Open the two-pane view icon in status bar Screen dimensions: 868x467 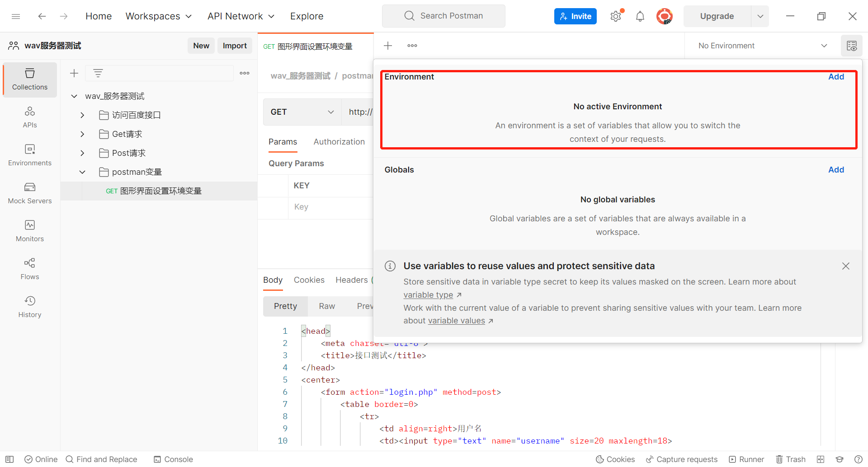click(x=821, y=459)
